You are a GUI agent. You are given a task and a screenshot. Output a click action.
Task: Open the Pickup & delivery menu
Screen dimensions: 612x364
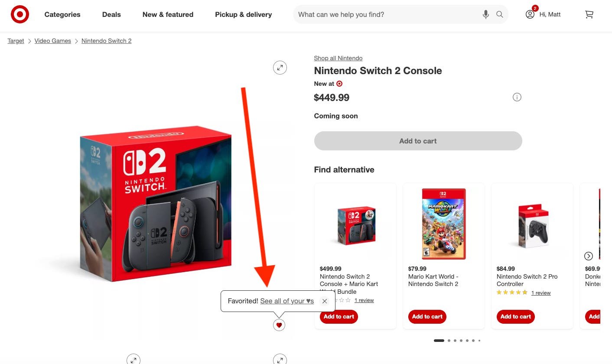point(243,14)
